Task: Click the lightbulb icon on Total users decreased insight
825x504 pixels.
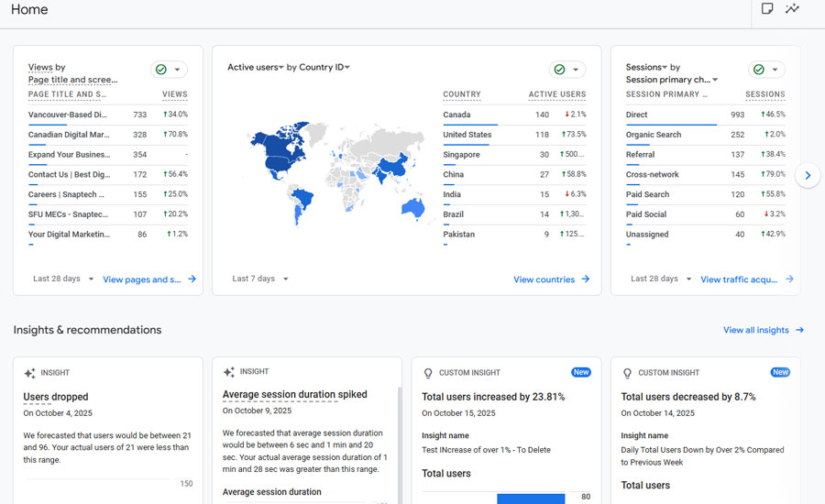Action: (627, 373)
